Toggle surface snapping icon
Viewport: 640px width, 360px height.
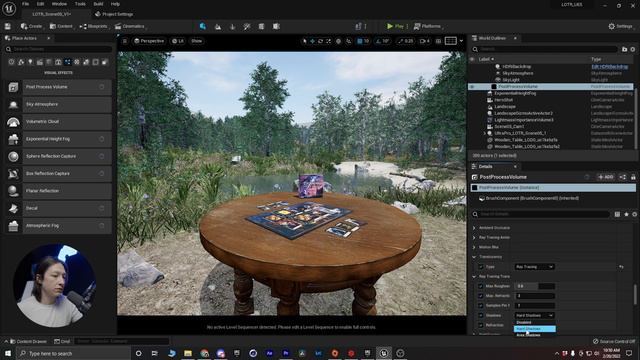coord(349,41)
